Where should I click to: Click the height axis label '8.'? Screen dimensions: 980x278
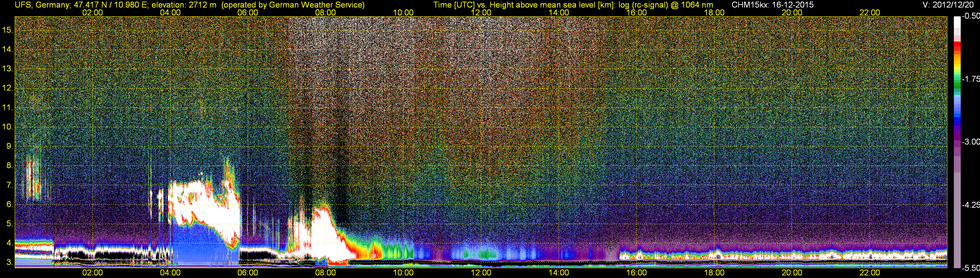pyautogui.click(x=9, y=166)
